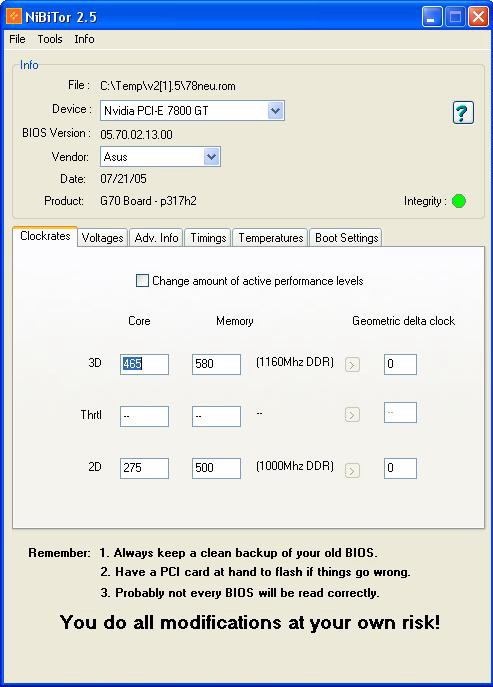Click the 3D Geometric delta clock field
The width and height of the screenshot is (493, 687).
click(400, 364)
